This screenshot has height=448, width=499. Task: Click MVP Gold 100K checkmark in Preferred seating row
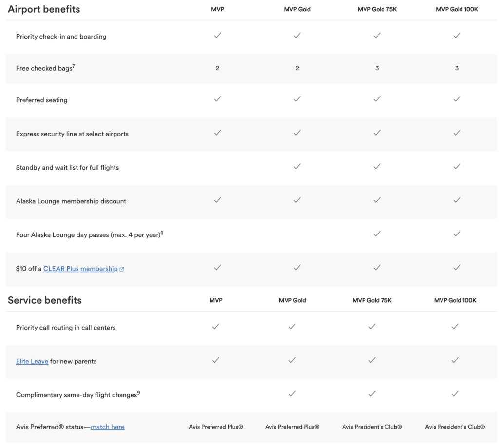pyautogui.click(x=457, y=99)
